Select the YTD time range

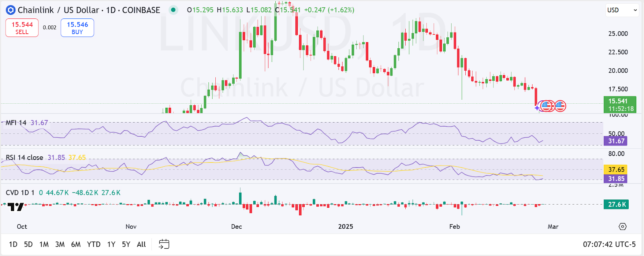(x=94, y=244)
